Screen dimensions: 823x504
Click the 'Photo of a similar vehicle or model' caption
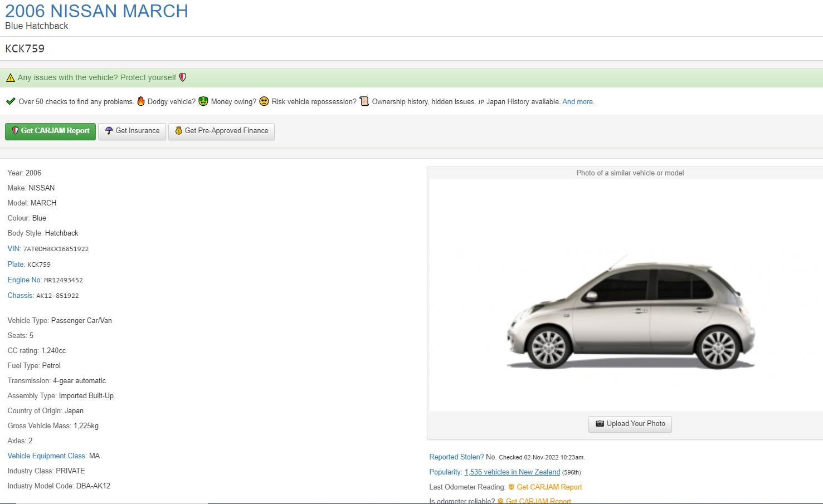630,173
